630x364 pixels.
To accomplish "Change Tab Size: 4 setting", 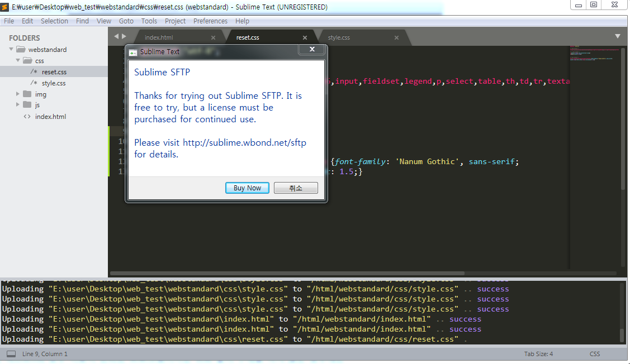I will [538, 353].
